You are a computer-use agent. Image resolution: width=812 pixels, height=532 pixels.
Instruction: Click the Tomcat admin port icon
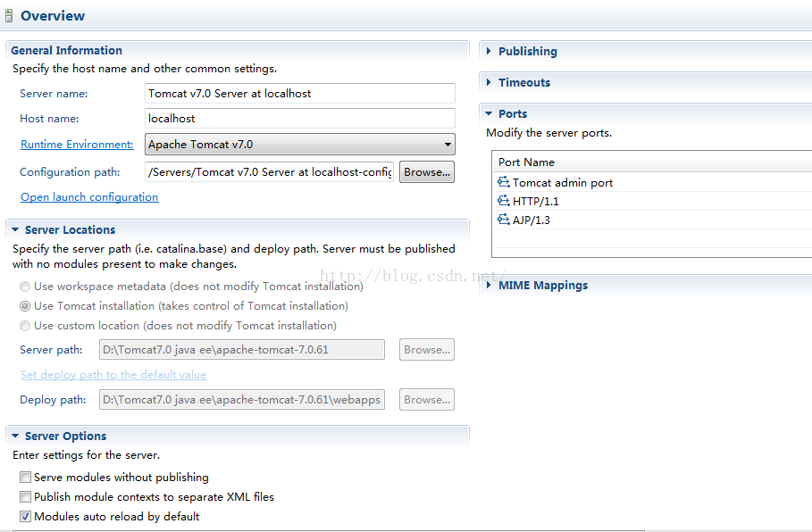(x=503, y=181)
